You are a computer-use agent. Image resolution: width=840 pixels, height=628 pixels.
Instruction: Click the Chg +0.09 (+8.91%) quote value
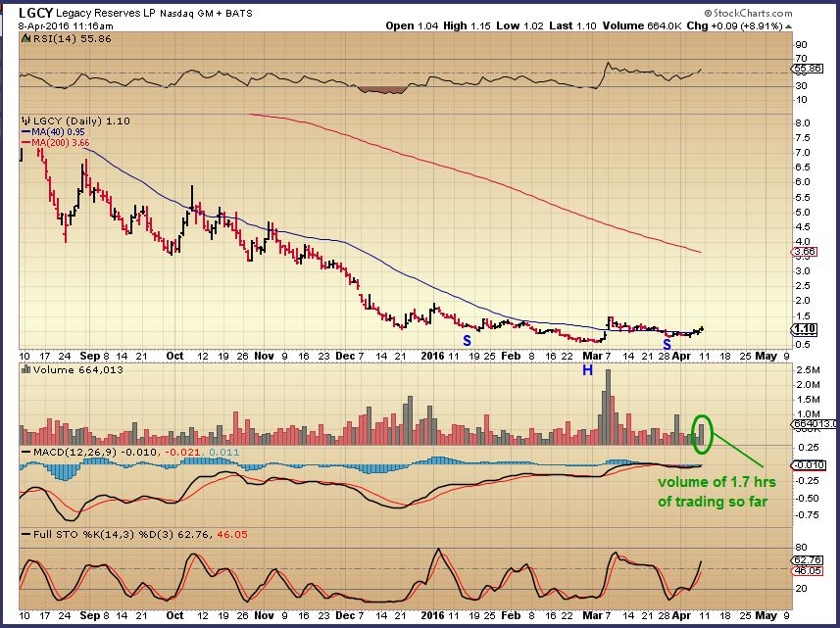[x=734, y=25]
